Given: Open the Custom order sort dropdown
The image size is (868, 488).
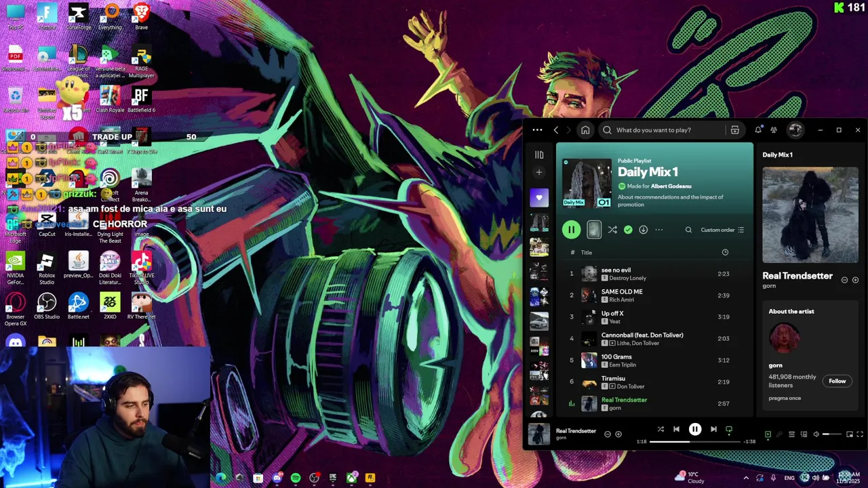Looking at the screenshot, I should pos(722,230).
